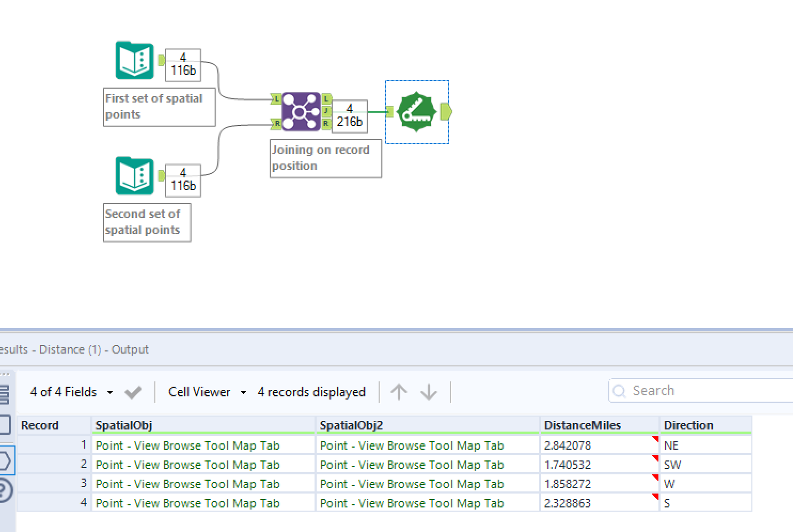Open the '4 of 4 Fields' dropdown

71,392
